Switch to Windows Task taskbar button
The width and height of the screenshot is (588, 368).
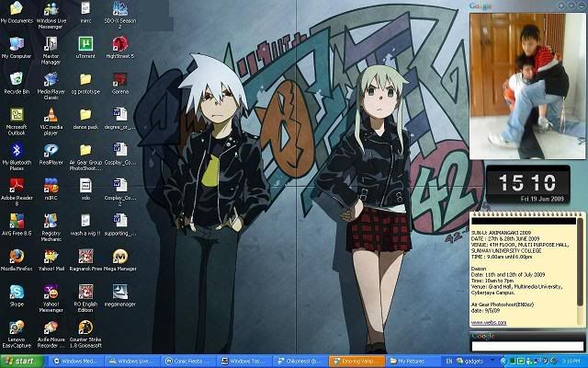coord(243,362)
